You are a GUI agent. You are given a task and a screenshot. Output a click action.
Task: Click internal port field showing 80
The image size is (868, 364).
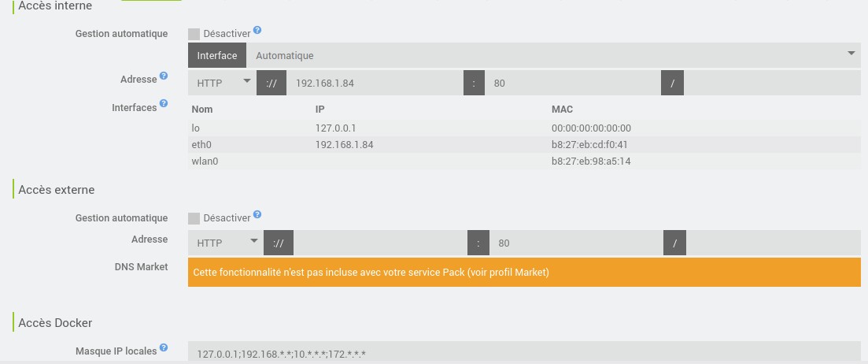tap(573, 83)
